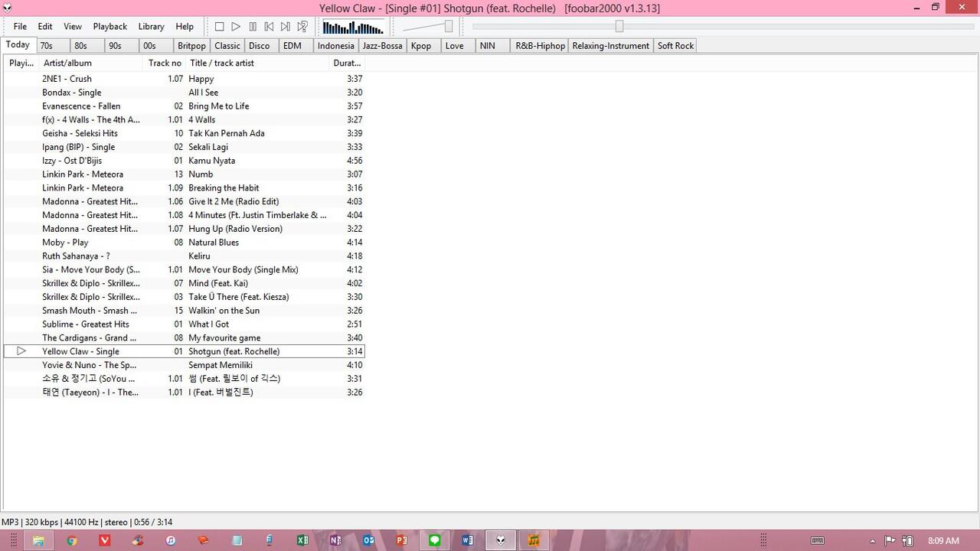The height and width of the screenshot is (551, 980).
Task: Switch to the Kpop playlist tab
Action: pos(421,46)
